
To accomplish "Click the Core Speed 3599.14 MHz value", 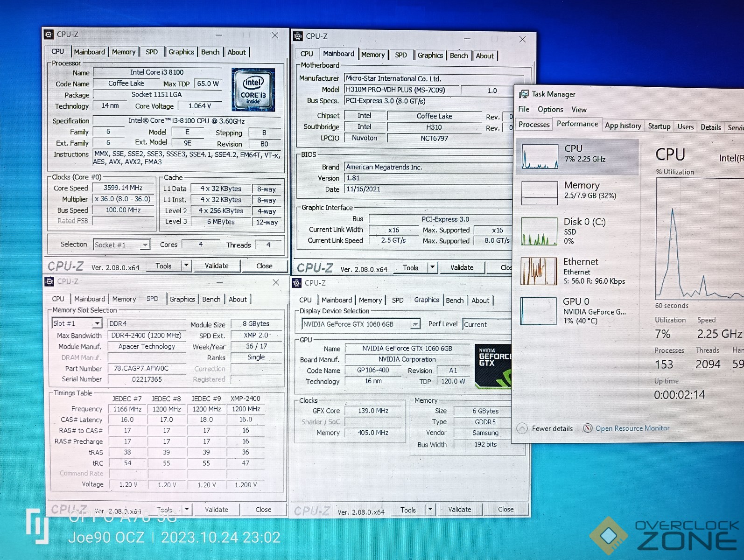I will click(123, 188).
